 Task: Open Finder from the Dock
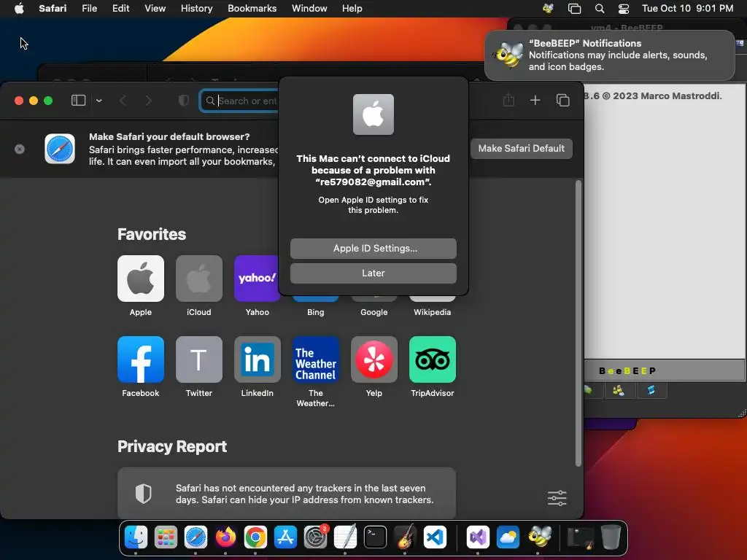(x=136, y=537)
